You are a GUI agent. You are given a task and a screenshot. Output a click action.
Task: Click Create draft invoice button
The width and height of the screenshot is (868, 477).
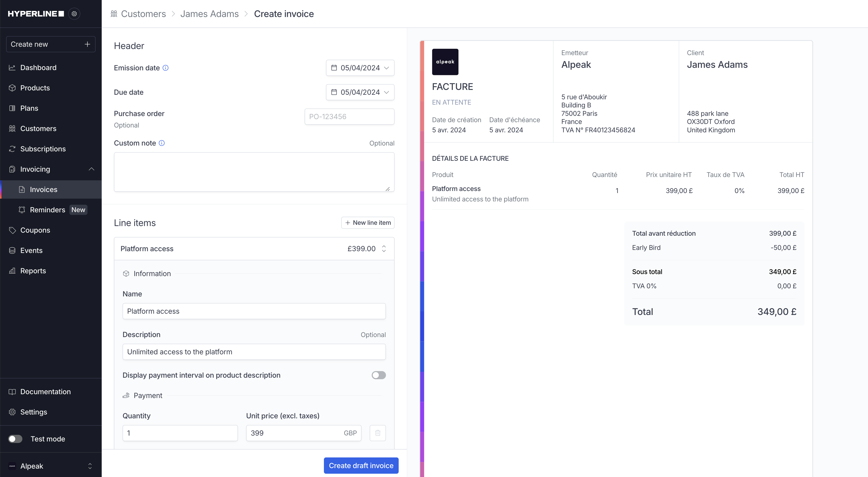coord(361,466)
